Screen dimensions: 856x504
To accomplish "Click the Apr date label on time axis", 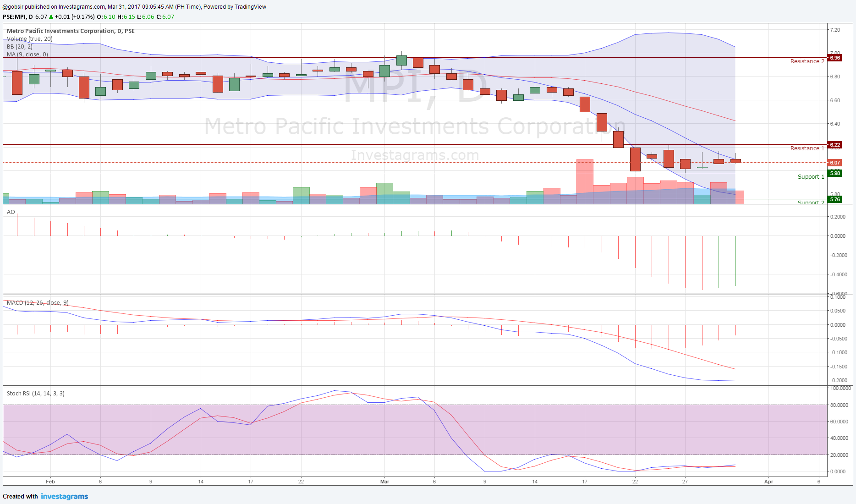I will coord(768,482).
